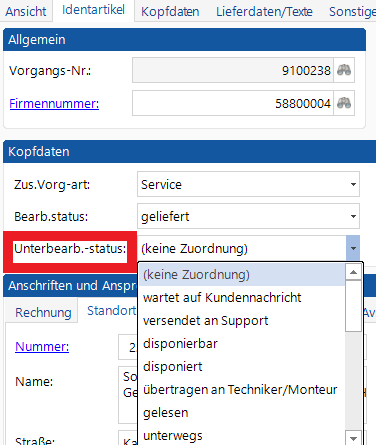Screen dimensions: 376x445
Task: Click the Nummer hyperlink label
Action: point(42,347)
